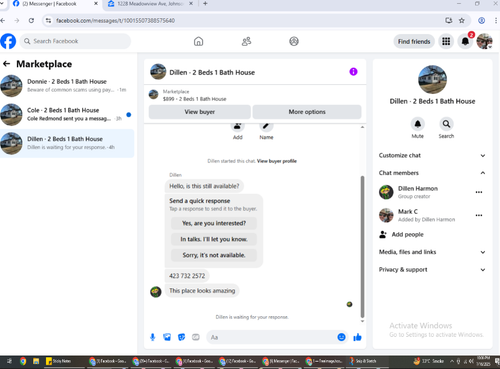Click the Facebook Home icon
Image resolution: width=500 pixels, height=369 pixels.
[x=198, y=41]
